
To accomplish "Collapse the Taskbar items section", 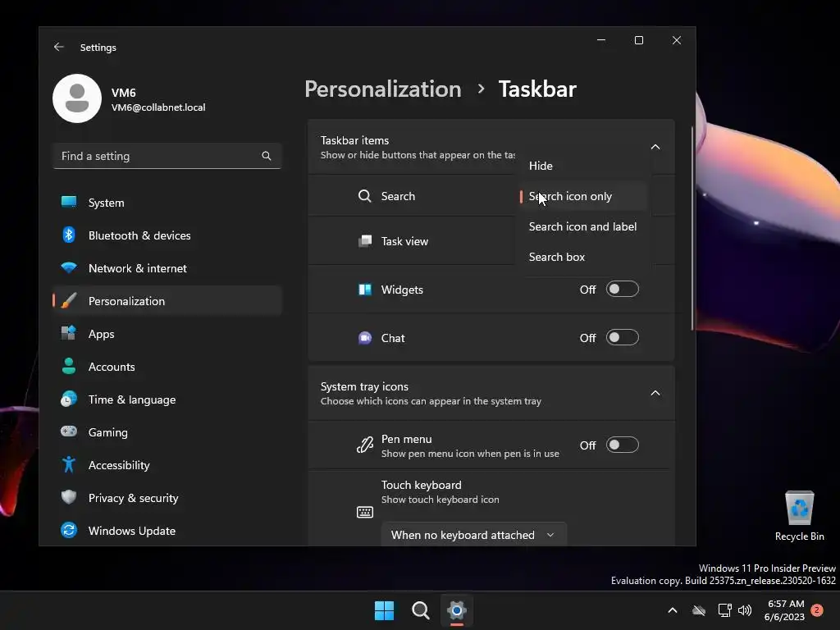I will click(x=655, y=147).
